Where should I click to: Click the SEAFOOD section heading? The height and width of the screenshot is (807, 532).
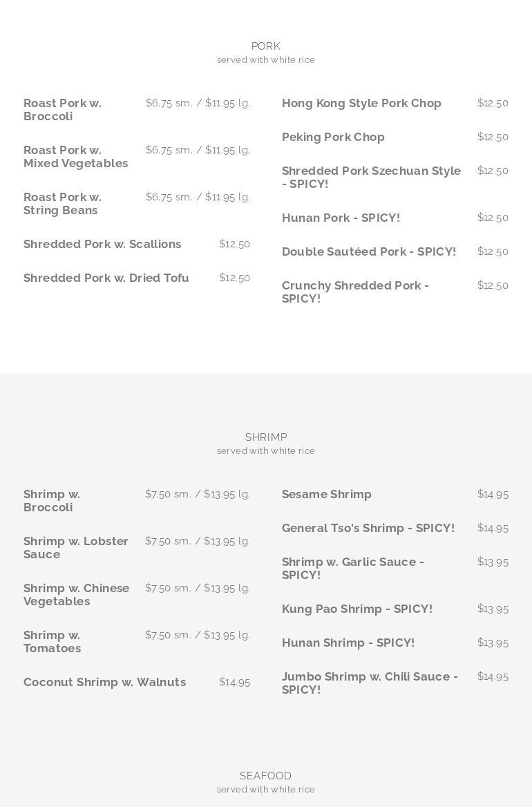click(265, 776)
